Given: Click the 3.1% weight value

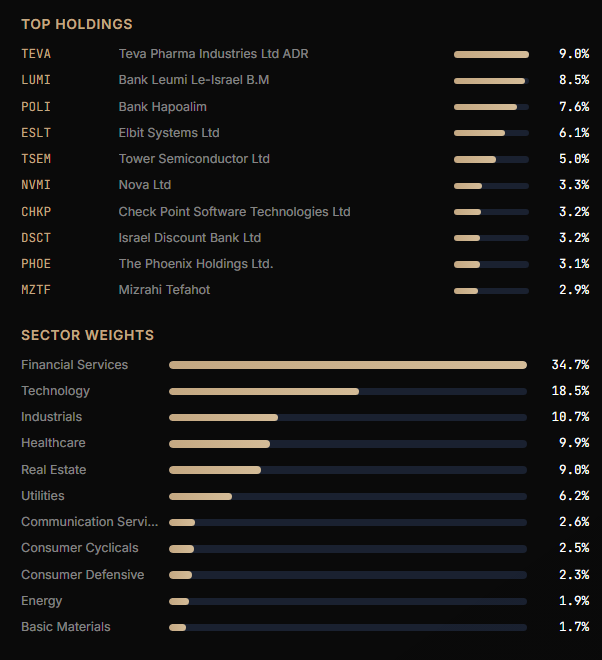Looking at the screenshot, I should pos(574,263).
